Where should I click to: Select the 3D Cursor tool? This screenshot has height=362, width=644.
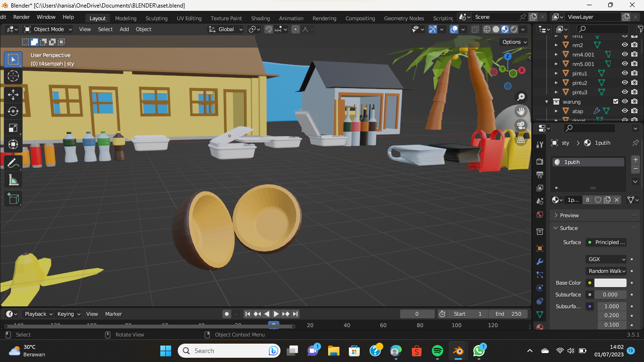click(13, 76)
